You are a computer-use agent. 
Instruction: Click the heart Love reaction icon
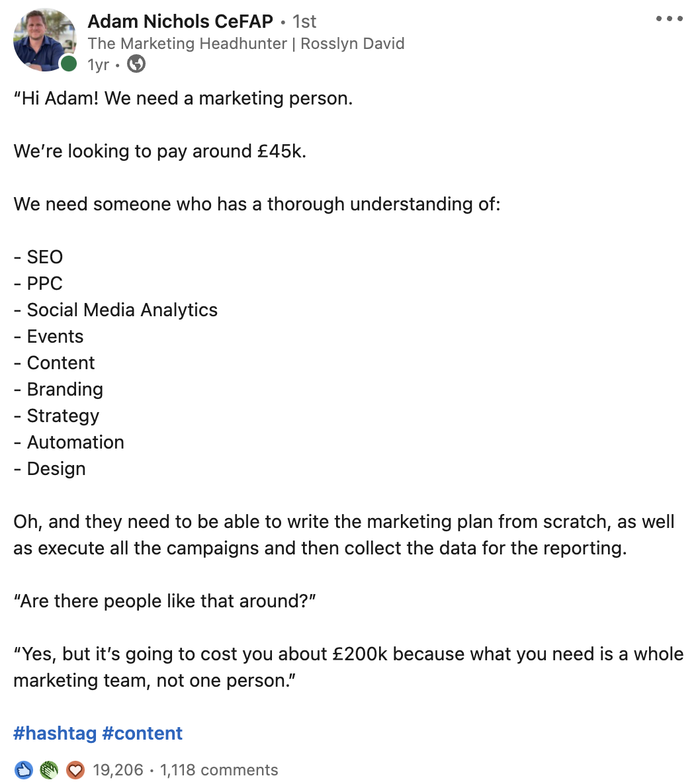click(75, 770)
